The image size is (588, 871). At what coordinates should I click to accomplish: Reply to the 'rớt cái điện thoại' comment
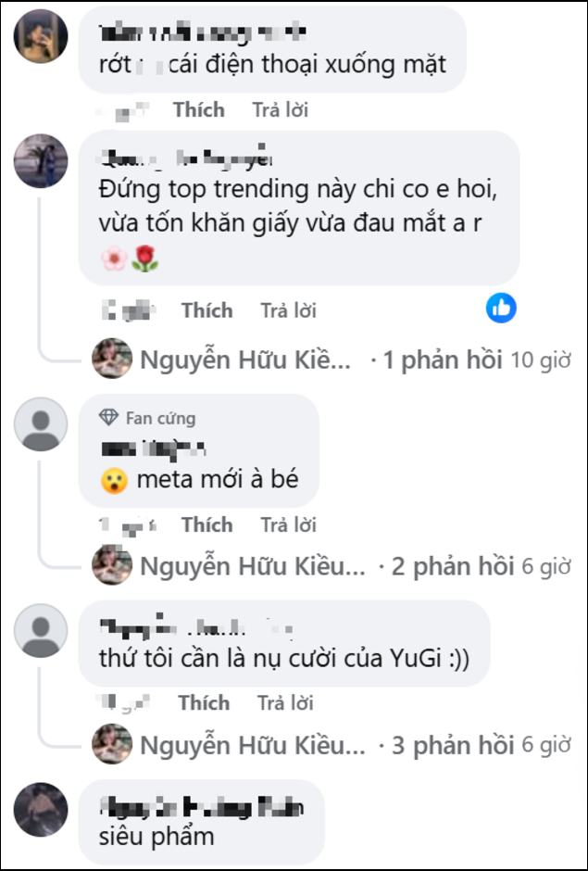tap(281, 110)
